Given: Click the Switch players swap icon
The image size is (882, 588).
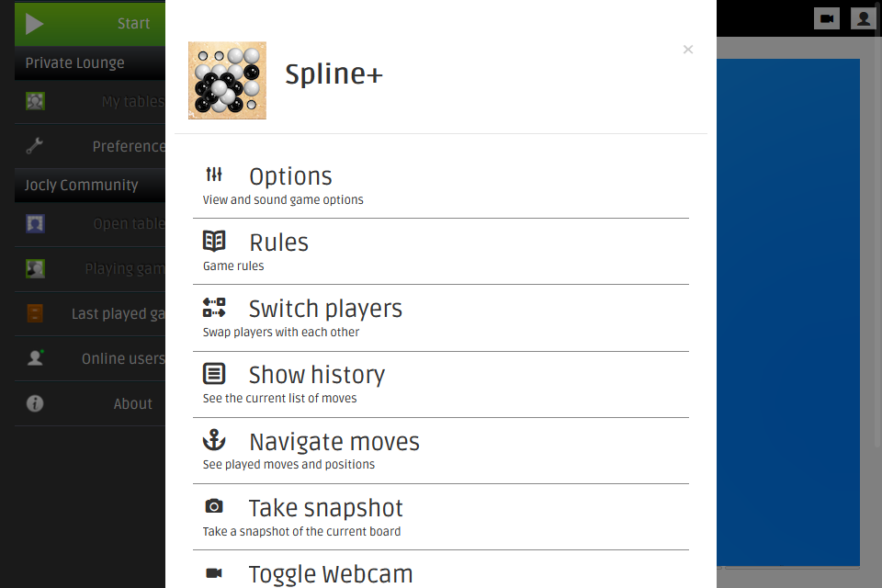Looking at the screenshot, I should click(214, 307).
